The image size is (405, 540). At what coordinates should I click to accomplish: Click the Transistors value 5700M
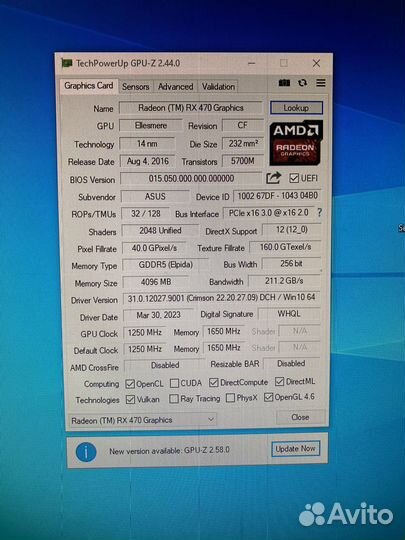tap(243, 160)
